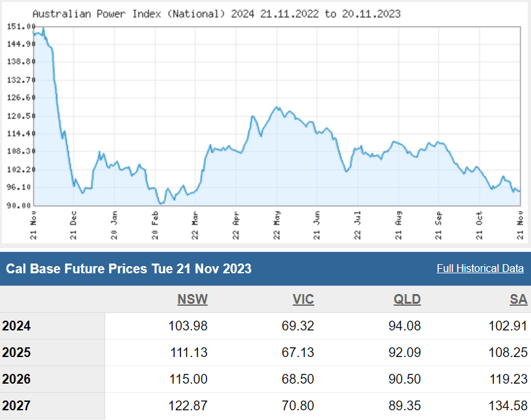The height and width of the screenshot is (420, 531).
Task: Click the QLD 2026 price 90.50
Action: coord(403,379)
